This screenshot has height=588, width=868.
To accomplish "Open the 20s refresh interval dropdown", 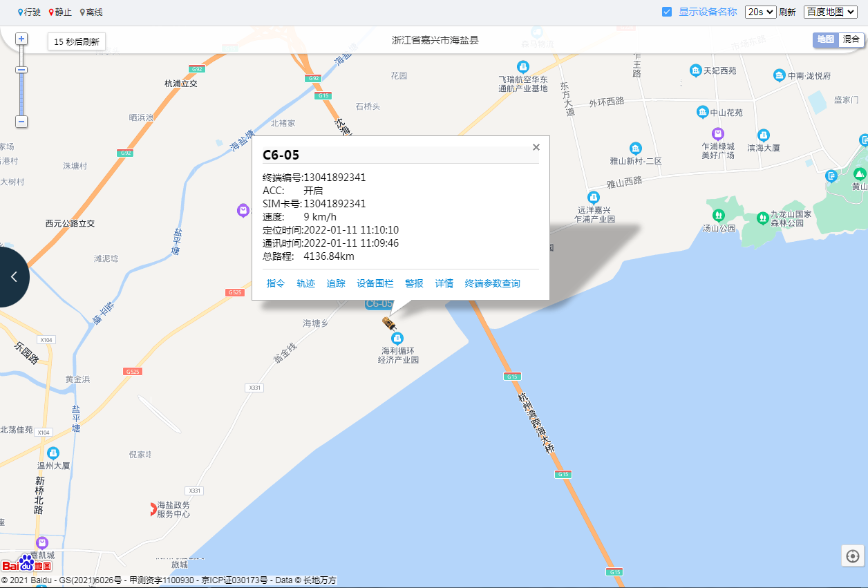I will pos(760,12).
